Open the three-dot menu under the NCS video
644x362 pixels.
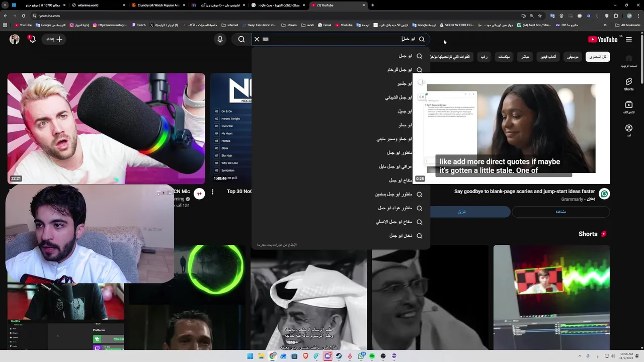[212, 192]
